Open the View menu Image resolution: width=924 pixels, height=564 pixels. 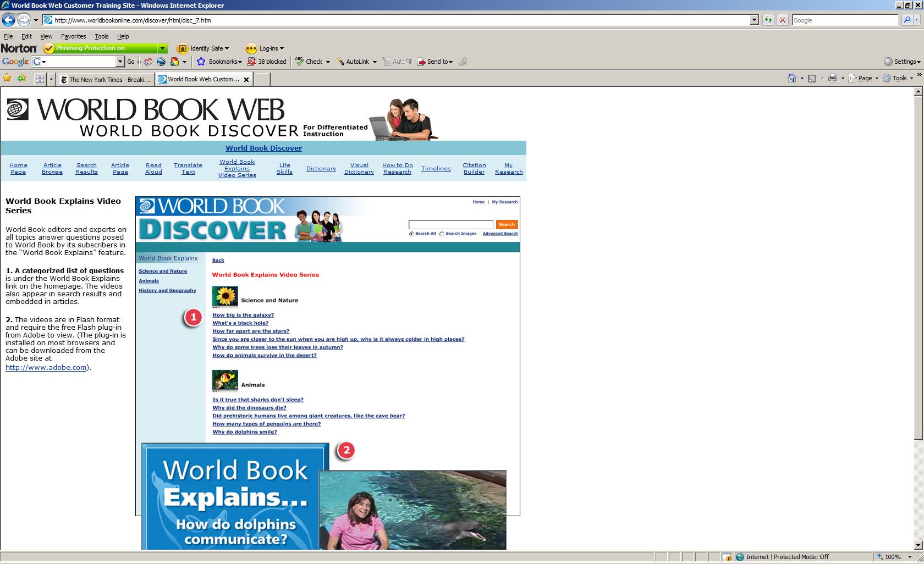click(x=46, y=36)
